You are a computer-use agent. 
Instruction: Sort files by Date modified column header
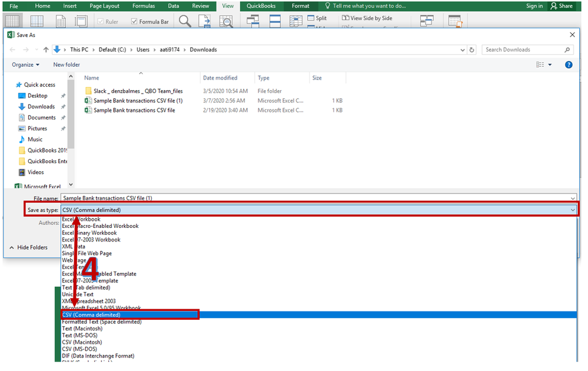tap(220, 78)
